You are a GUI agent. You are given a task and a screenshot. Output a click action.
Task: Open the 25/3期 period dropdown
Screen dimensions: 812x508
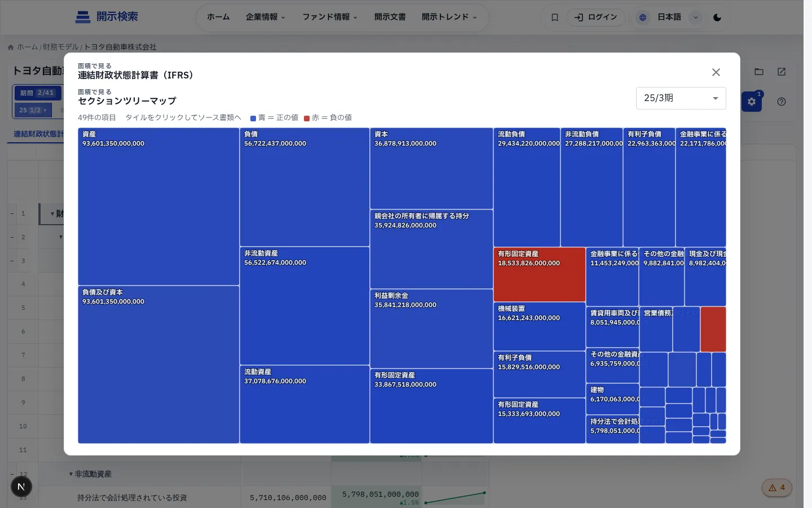[x=681, y=98]
